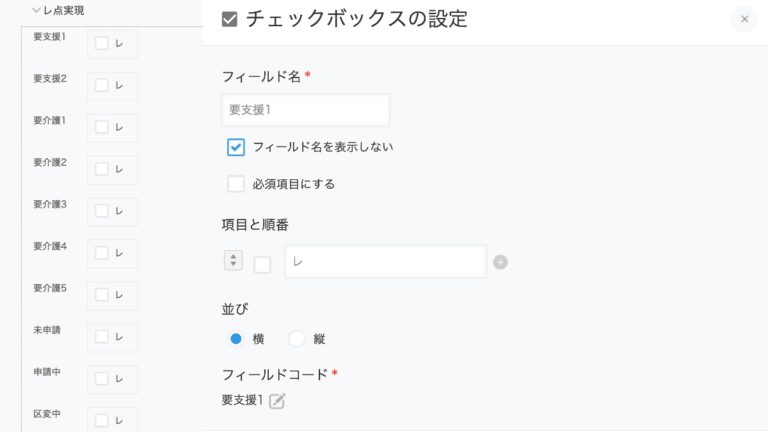Close the checkbox settings panel
This screenshot has height=432, width=768.
pyautogui.click(x=744, y=19)
